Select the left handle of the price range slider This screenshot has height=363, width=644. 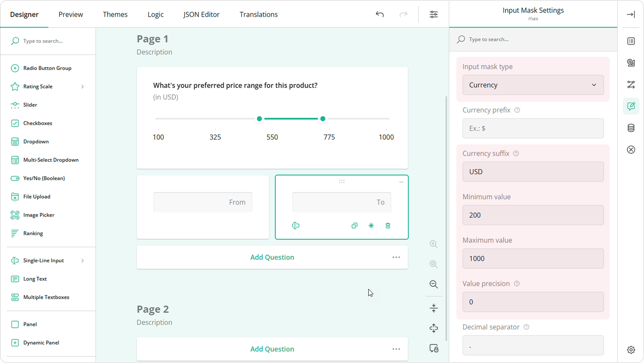click(x=259, y=119)
